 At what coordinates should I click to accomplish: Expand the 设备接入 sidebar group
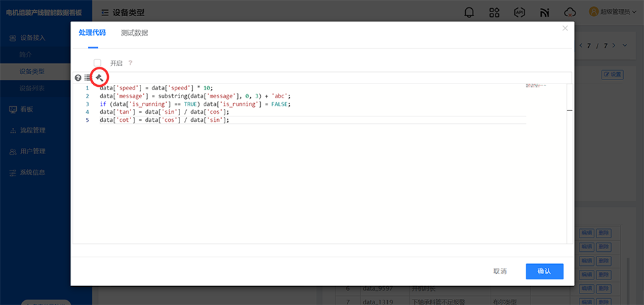(x=32, y=38)
